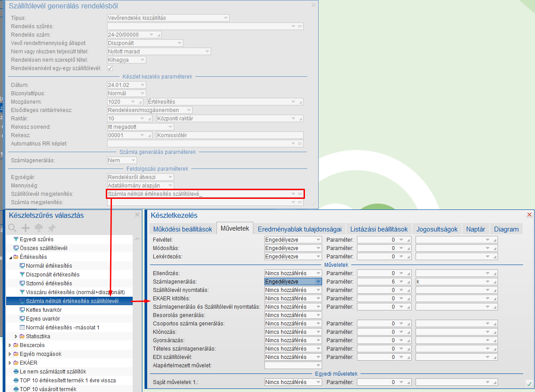
Task: Open the Jogosultságok tab
Action: coord(438,229)
